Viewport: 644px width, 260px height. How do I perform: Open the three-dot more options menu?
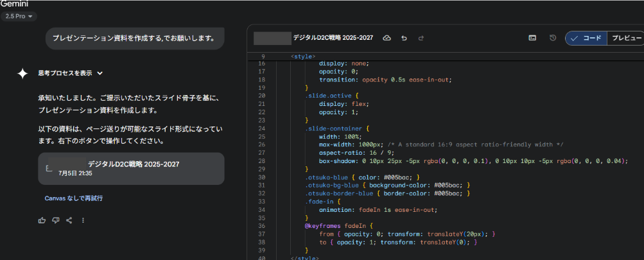[83, 220]
